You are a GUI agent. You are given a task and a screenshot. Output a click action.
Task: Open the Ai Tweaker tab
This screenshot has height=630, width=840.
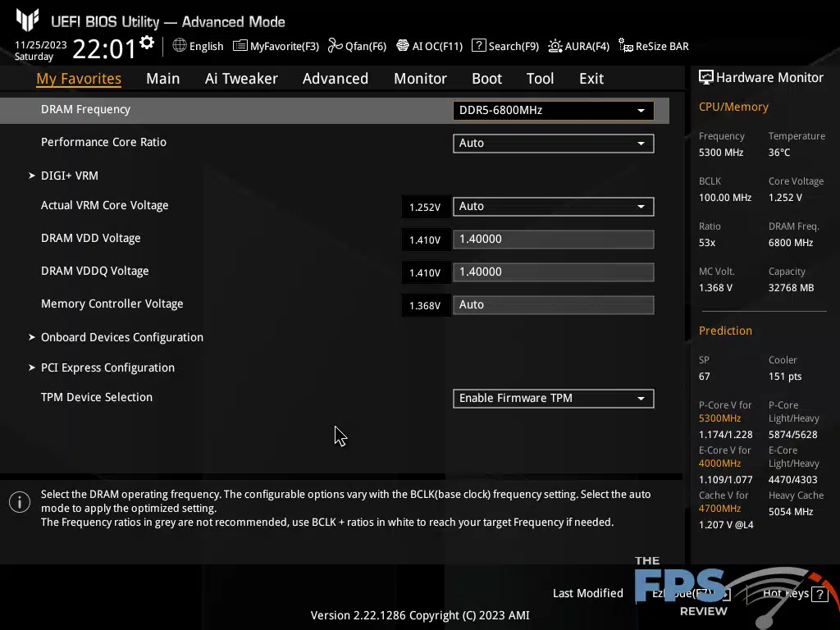tap(241, 79)
